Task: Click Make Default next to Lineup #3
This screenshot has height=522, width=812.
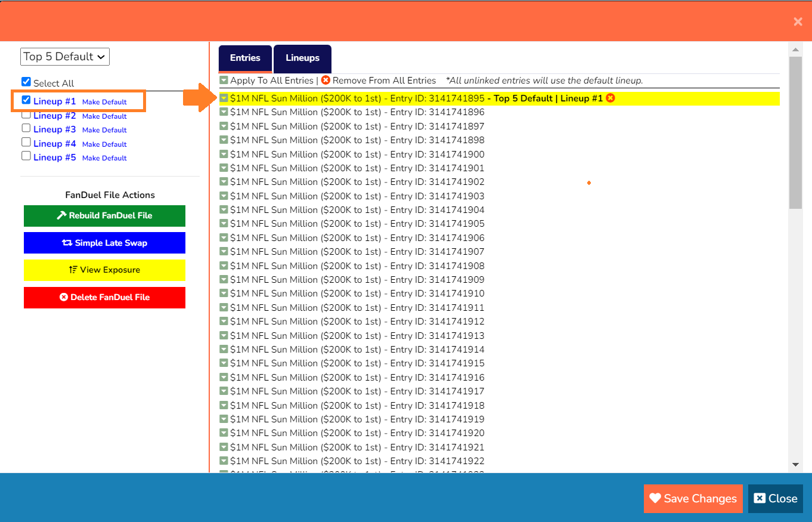Action: [104, 129]
